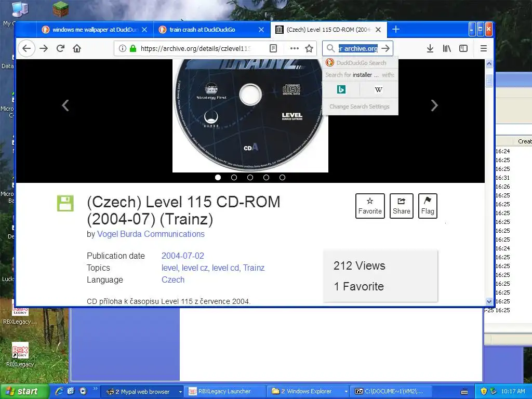
Task: Open page actions three-dot menu
Action: pyautogui.click(x=294, y=48)
